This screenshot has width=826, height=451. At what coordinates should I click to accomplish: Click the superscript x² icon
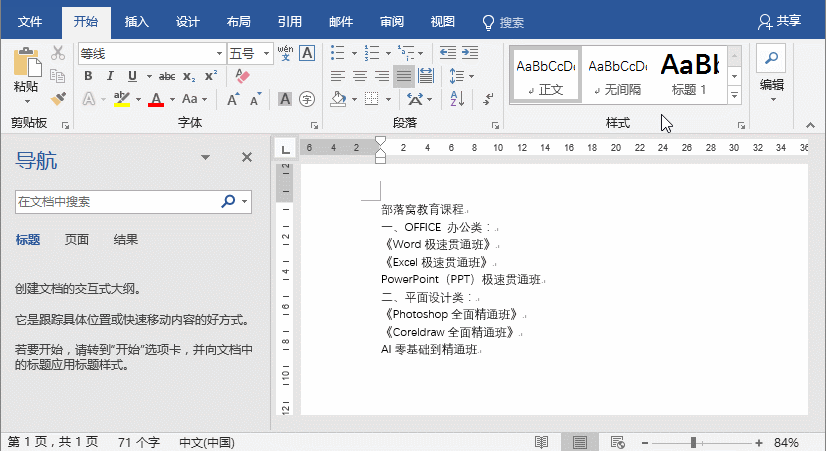pos(211,76)
